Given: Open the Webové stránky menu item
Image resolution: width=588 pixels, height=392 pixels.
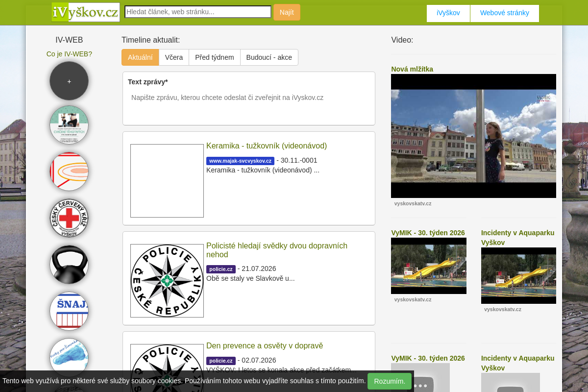Looking at the screenshot, I should tap(505, 13).
